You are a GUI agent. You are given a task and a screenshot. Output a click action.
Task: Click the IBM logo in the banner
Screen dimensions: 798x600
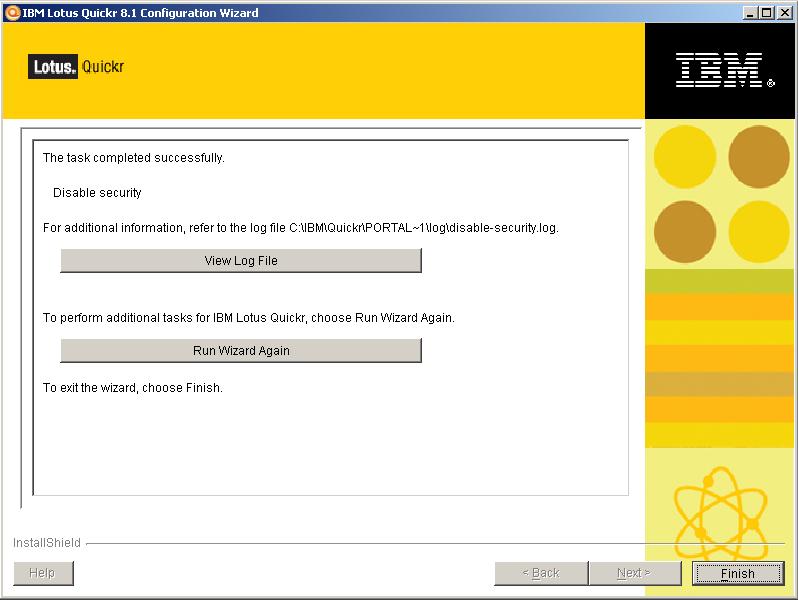coord(724,70)
